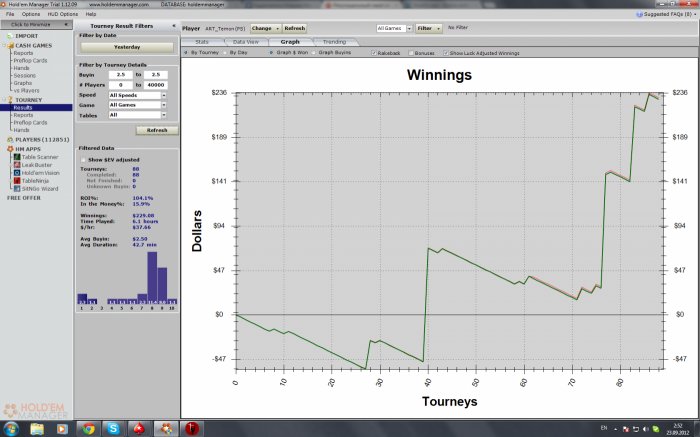Click the Suggested FAQs (8) icon
Viewport: 700px width, 437px height.
(639, 14)
